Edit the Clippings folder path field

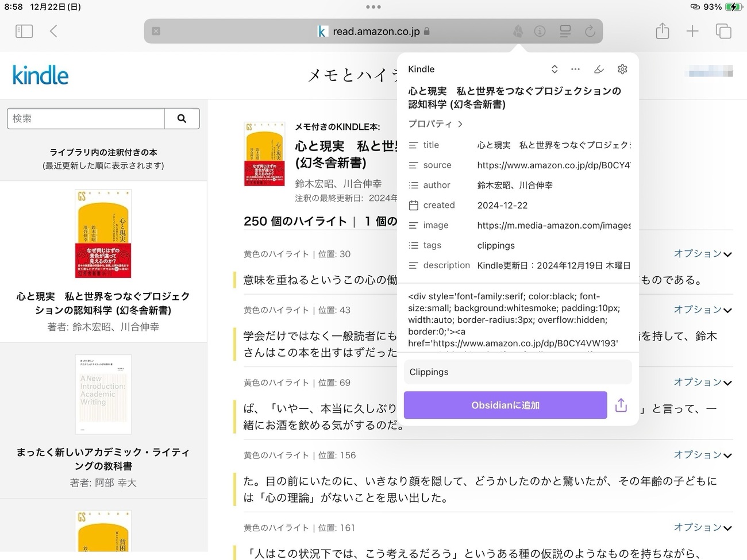518,372
